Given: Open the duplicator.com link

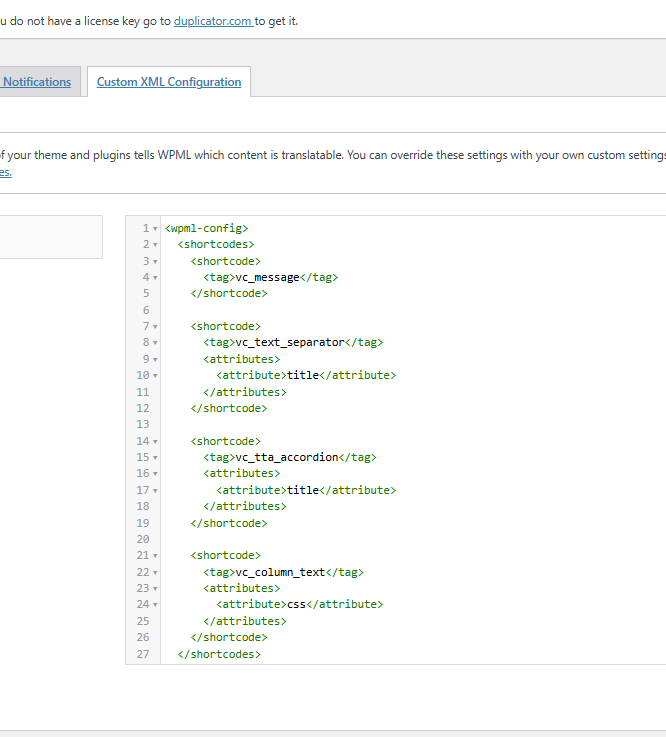Looking at the screenshot, I should pos(212,21).
